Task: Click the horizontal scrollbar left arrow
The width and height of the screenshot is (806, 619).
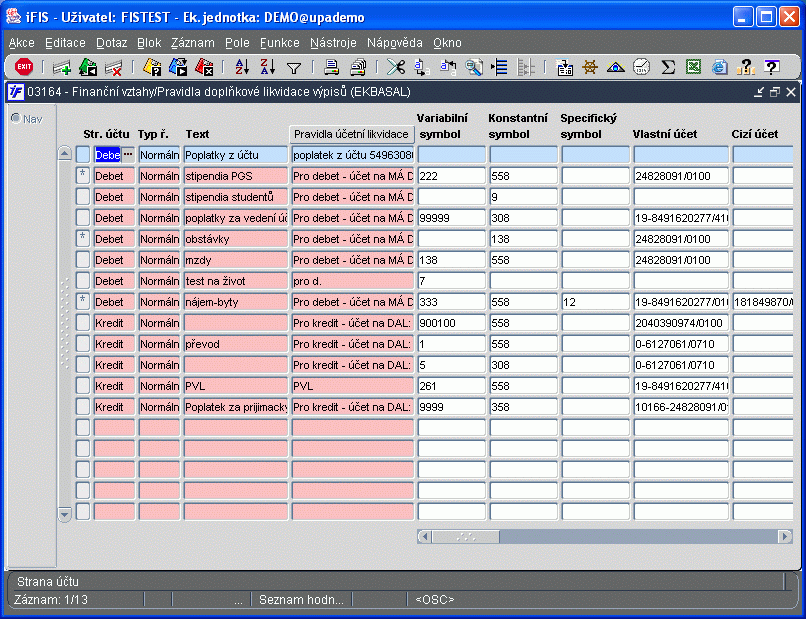Action: (x=424, y=537)
